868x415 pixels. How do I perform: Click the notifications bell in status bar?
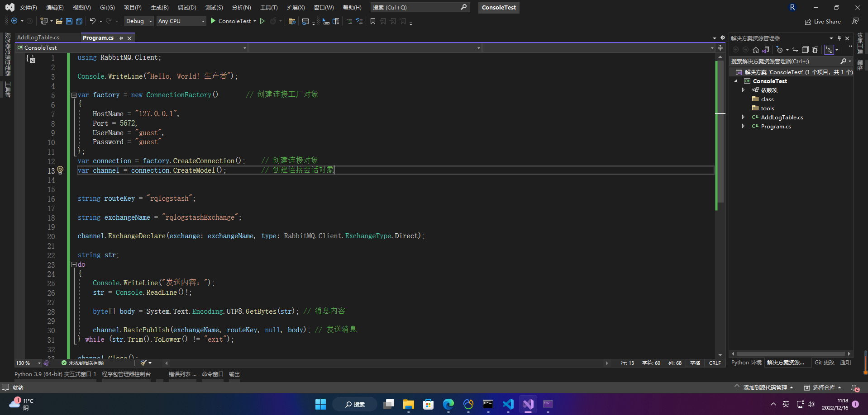(x=855, y=388)
